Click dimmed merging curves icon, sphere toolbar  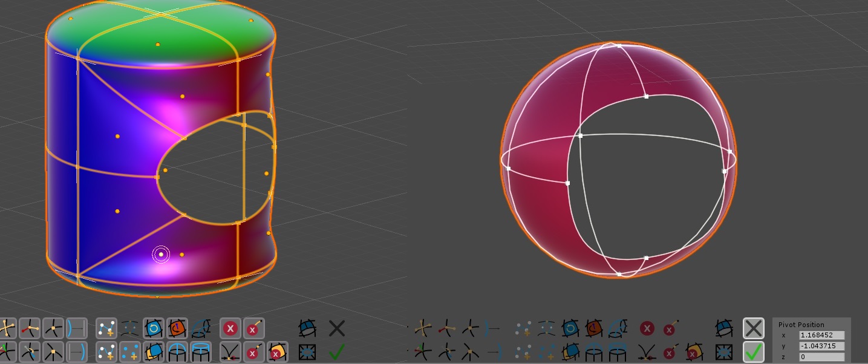pyautogui.click(x=647, y=353)
